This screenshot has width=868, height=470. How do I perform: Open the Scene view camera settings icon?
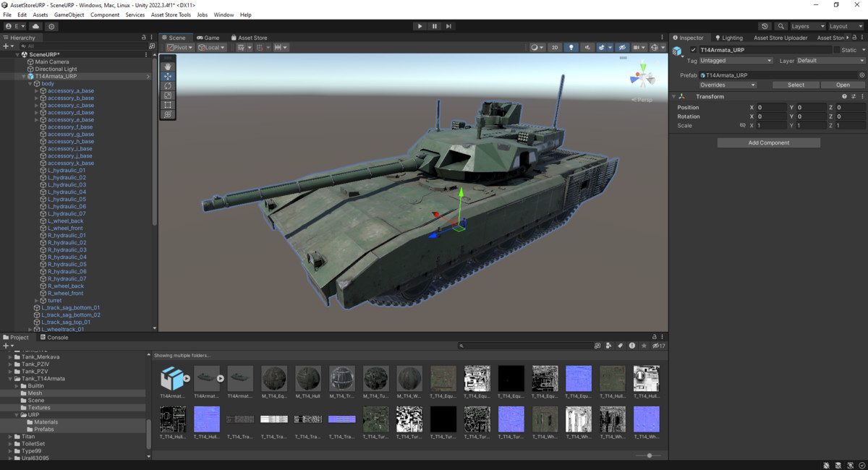(635, 47)
